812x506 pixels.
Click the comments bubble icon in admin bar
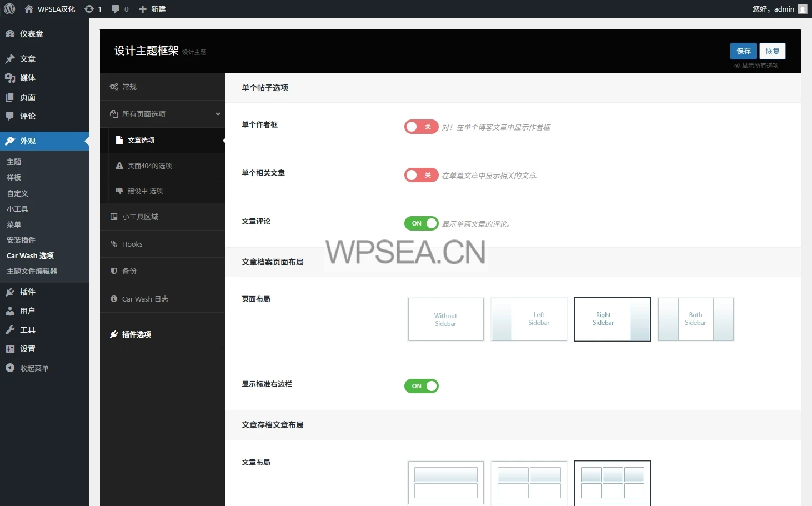tap(116, 9)
